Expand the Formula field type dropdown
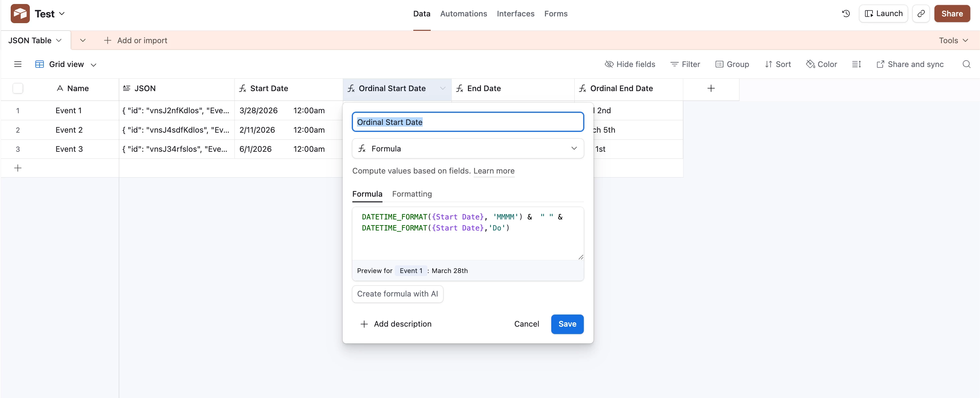The image size is (980, 398). click(x=468, y=149)
